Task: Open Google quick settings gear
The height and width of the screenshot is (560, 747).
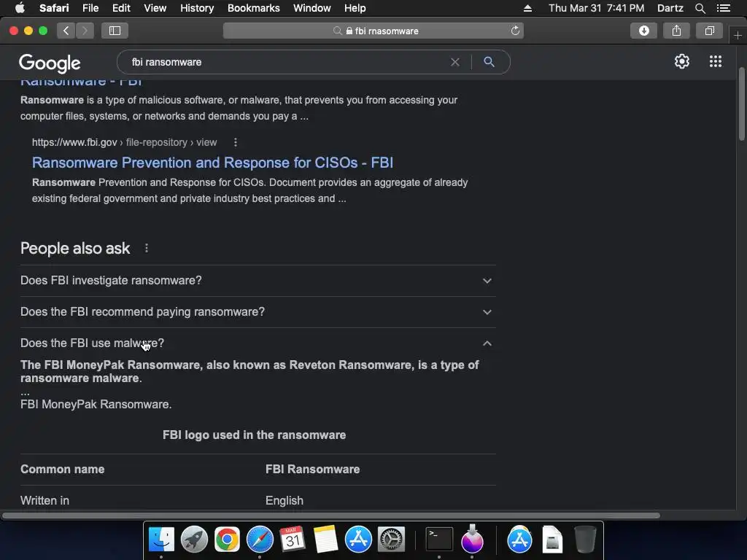Action: (682, 61)
